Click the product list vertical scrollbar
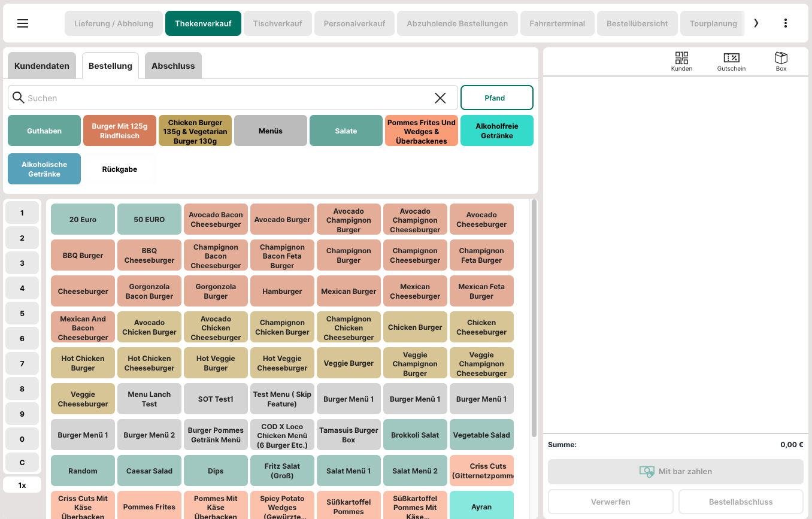This screenshot has width=812, height=519. click(x=534, y=317)
